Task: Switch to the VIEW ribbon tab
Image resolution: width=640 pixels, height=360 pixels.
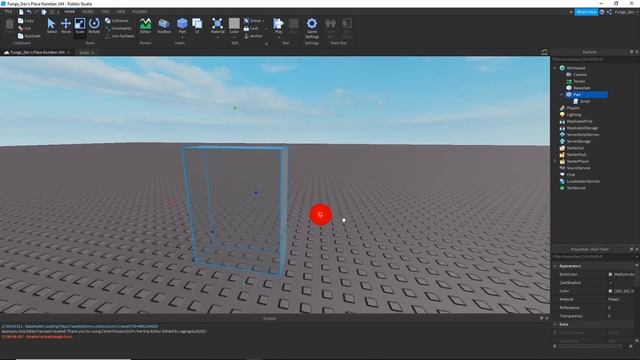Action: click(x=121, y=12)
